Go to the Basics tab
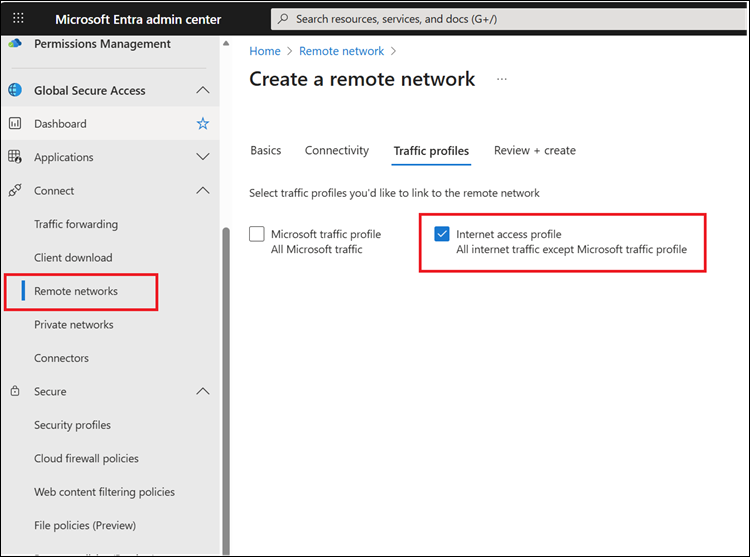The image size is (750, 557). pos(265,151)
